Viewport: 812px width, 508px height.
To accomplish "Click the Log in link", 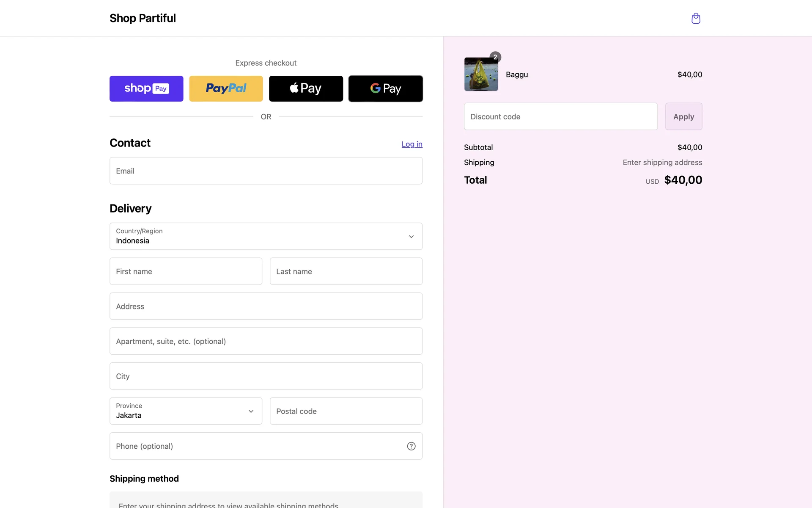I will pyautogui.click(x=411, y=144).
